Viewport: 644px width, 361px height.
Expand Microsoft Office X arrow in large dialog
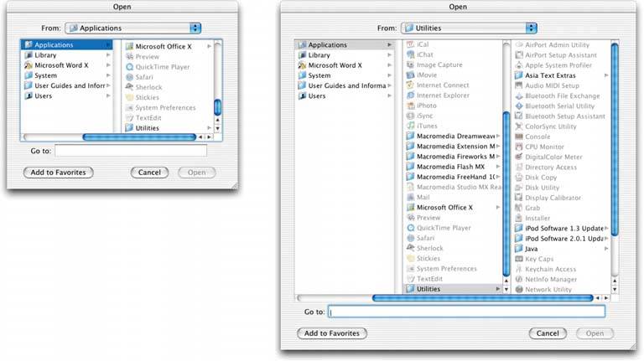pyautogui.click(x=498, y=208)
